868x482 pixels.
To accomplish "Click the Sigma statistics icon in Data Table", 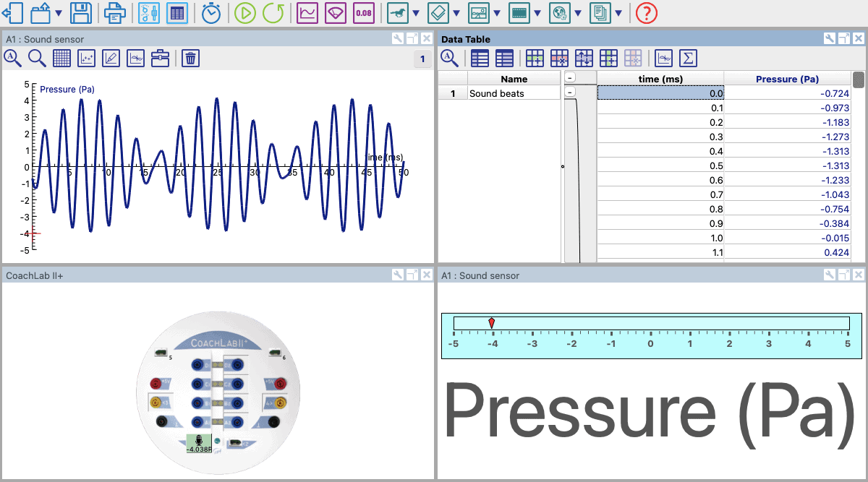I will [x=687, y=59].
